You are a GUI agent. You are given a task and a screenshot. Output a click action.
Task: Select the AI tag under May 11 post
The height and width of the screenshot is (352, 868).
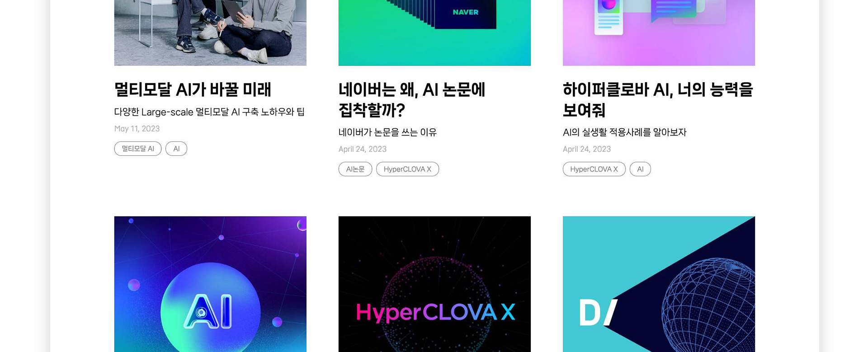point(176,149)
